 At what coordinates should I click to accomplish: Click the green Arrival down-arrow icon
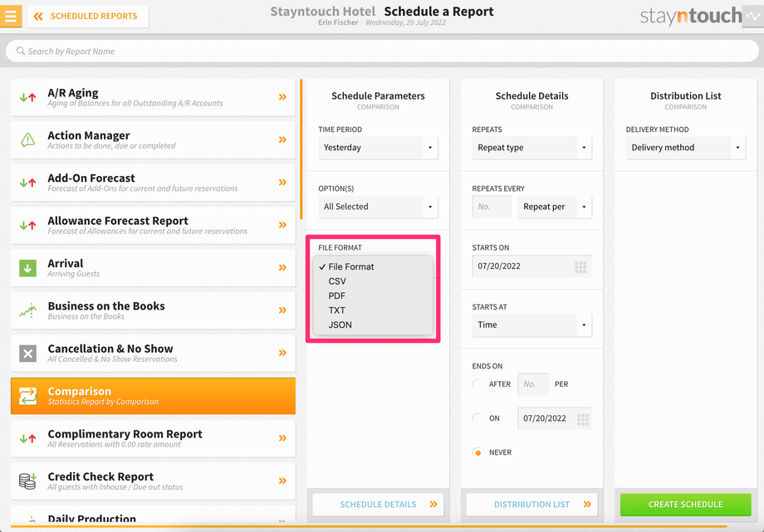pyautogui.click(x=27, y=268)
